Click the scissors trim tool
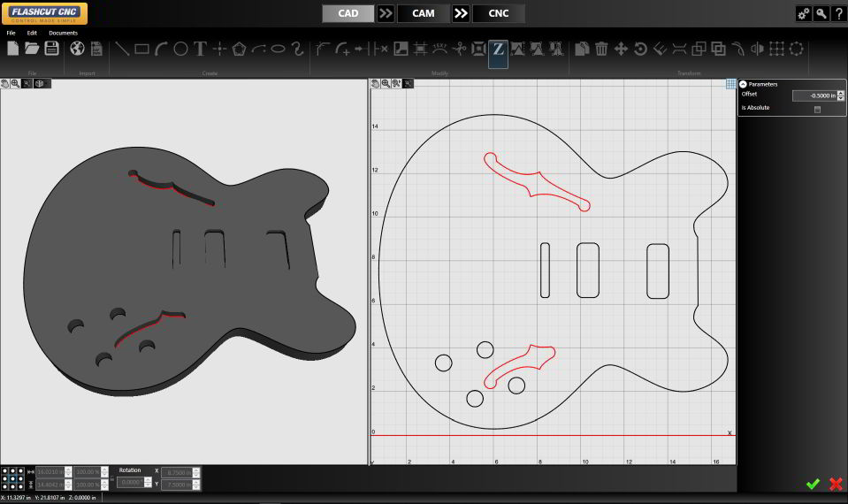 coord(459,50)
